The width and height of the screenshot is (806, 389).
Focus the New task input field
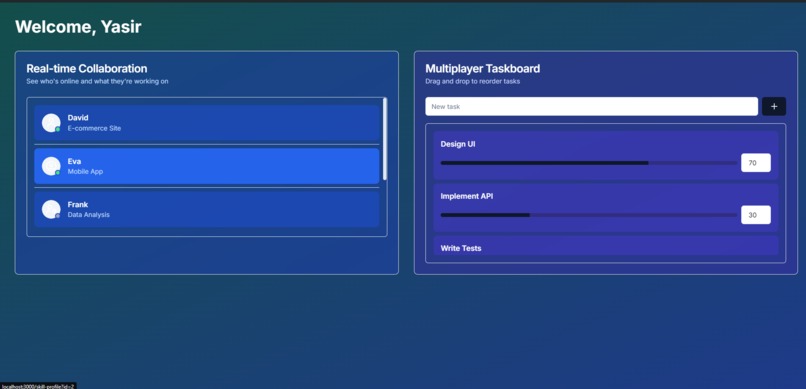(591, 106)
